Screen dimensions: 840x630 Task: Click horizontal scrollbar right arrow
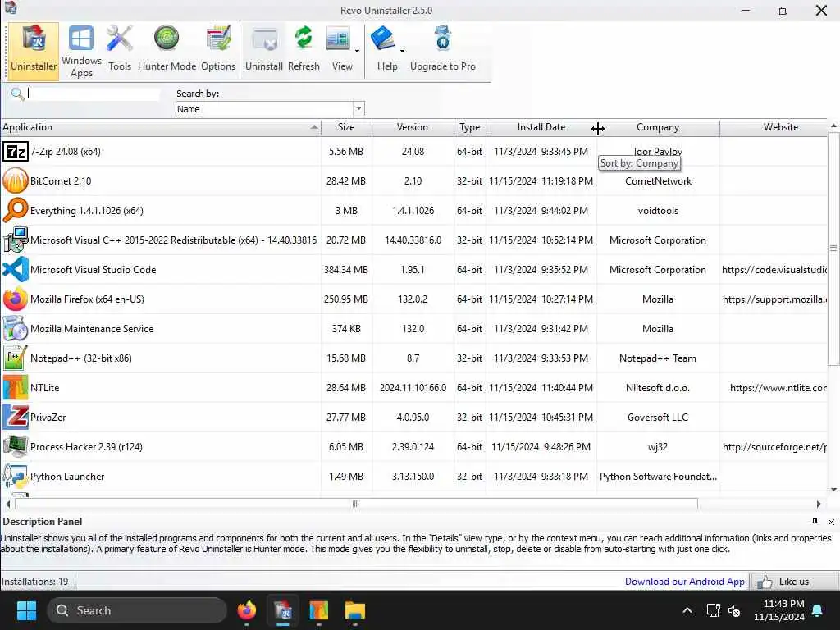[818, 504]
